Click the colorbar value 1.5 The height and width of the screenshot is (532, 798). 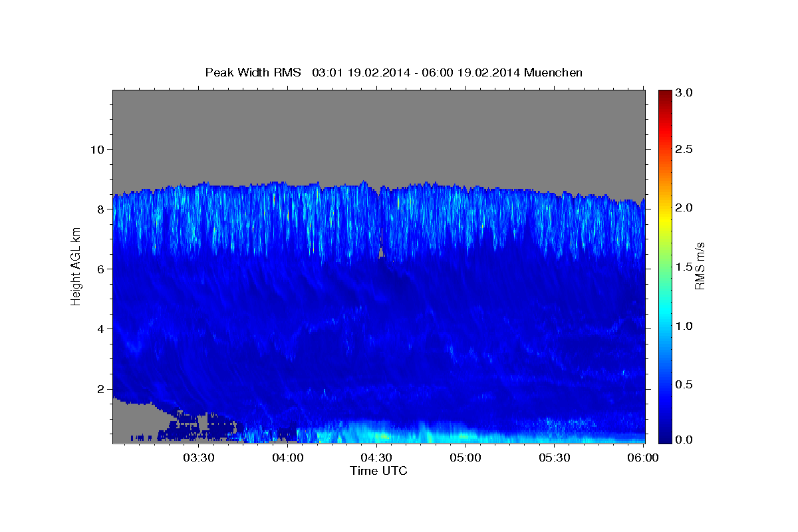coord(684,267)
